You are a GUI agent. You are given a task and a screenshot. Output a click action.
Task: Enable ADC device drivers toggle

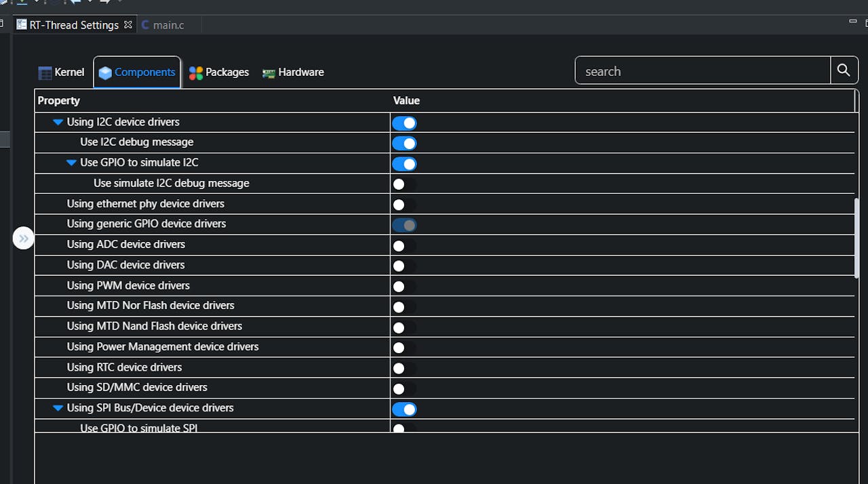pos(404,245)
